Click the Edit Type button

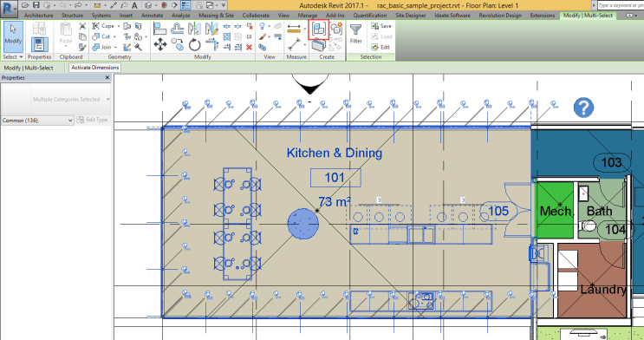92,120
